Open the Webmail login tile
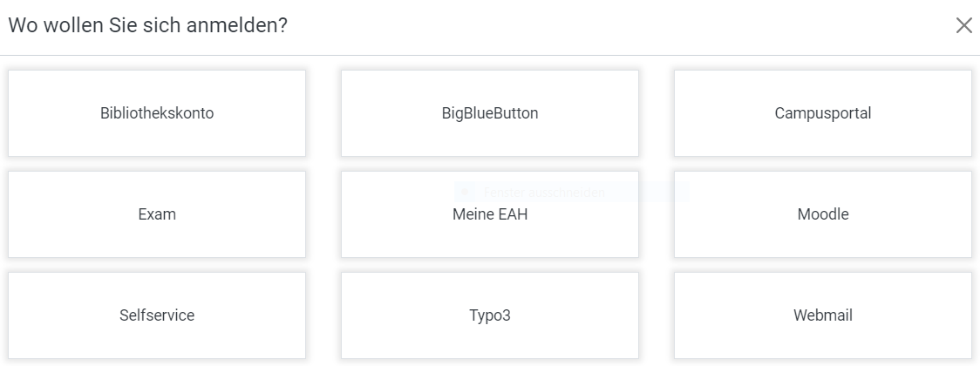Screen dimensions: 980x366 pyautogui.click(x=823, y=315)
